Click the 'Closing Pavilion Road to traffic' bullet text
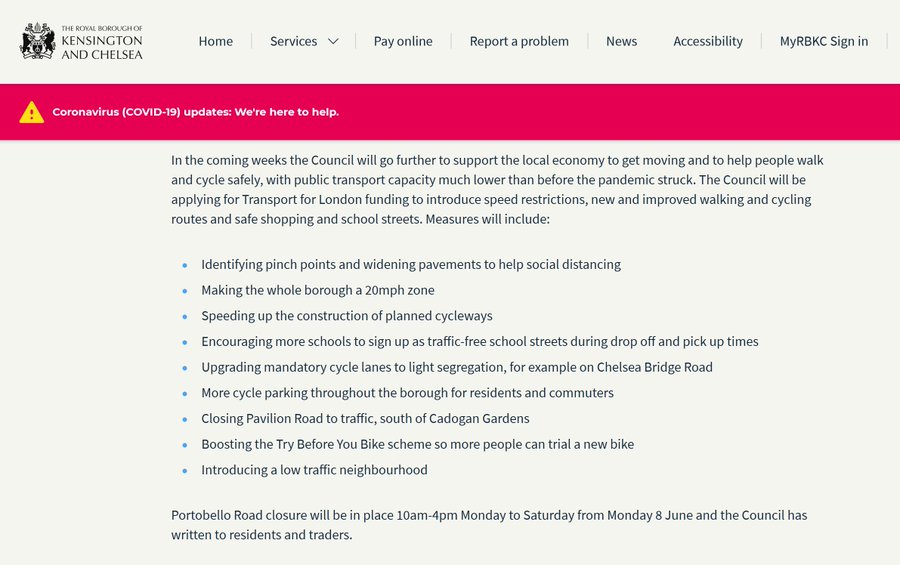900x565 pixels. point(365,418)
